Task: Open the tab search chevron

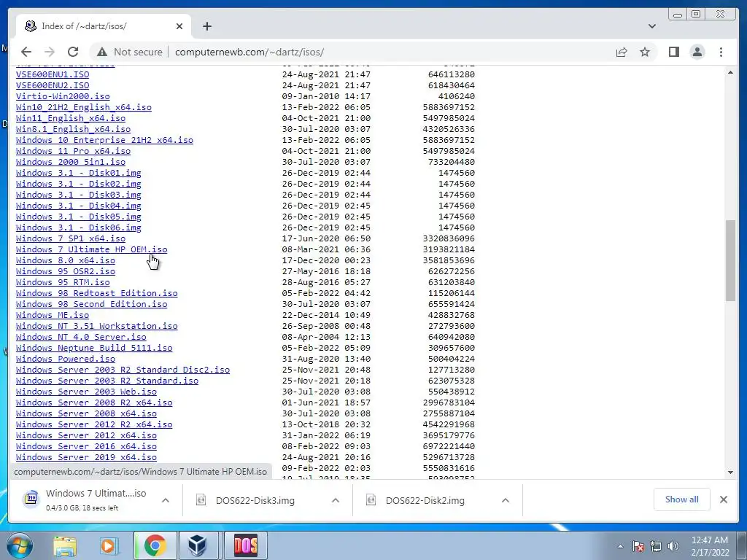Action: tap(652, 26)
